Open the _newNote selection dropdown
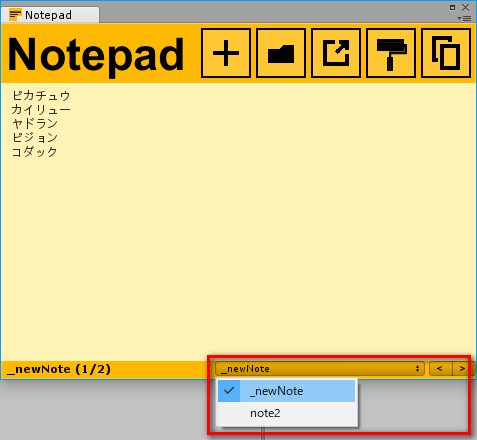This screenshot has width=477, height=440. (320, 369)
